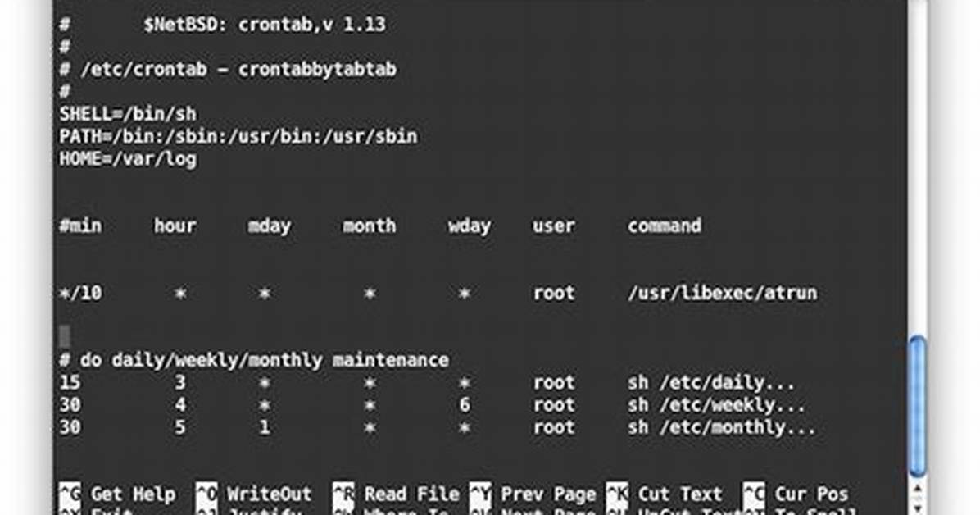Click the 'wday' column header
This screenshot has width=980, height=515.
pos(470,226)
